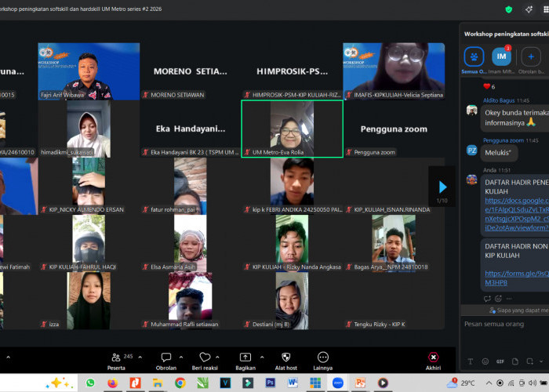Go to next gallery page arrow
Viewport: 549px width, 392px height.
(442, 187)
